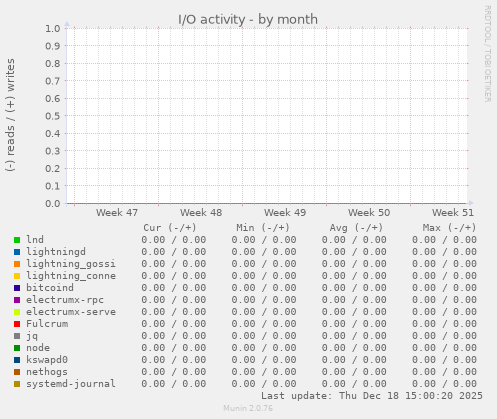Image resolution: width=497 pixels, height=419 pixels.
Task: Click the Avg value in Fulcrum row
Action: (x=354, y=324)
